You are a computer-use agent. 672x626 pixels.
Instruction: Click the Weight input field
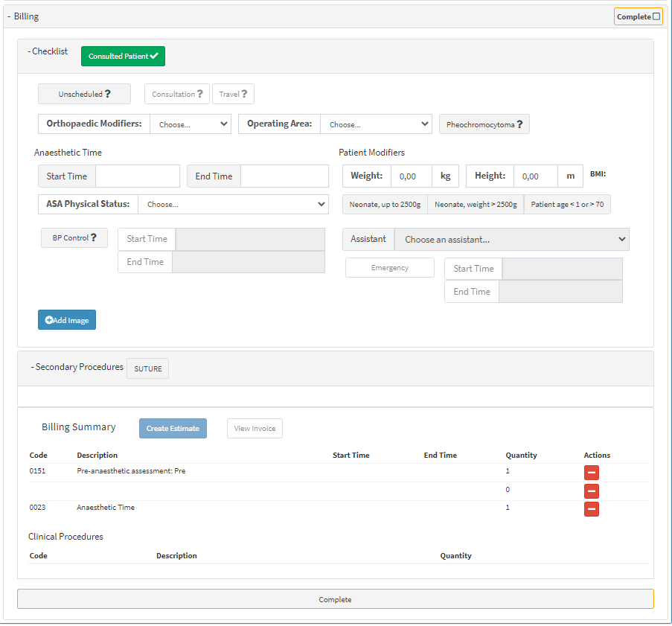411,176
